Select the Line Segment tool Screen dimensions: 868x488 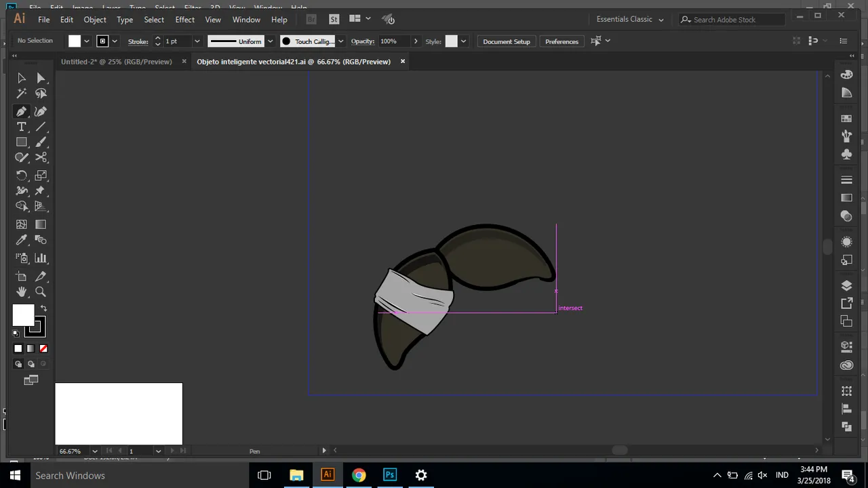(x=41, y=127)
